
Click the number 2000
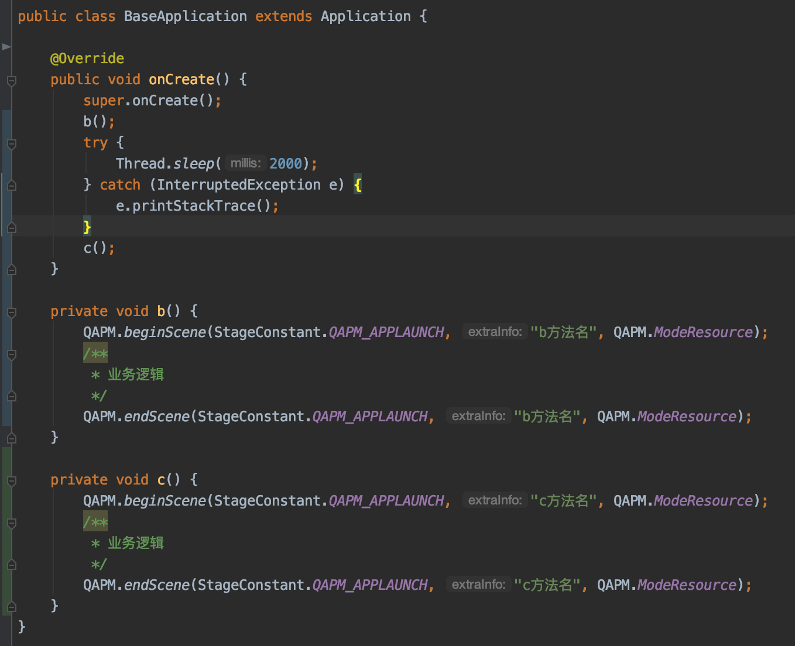point(285,163)
